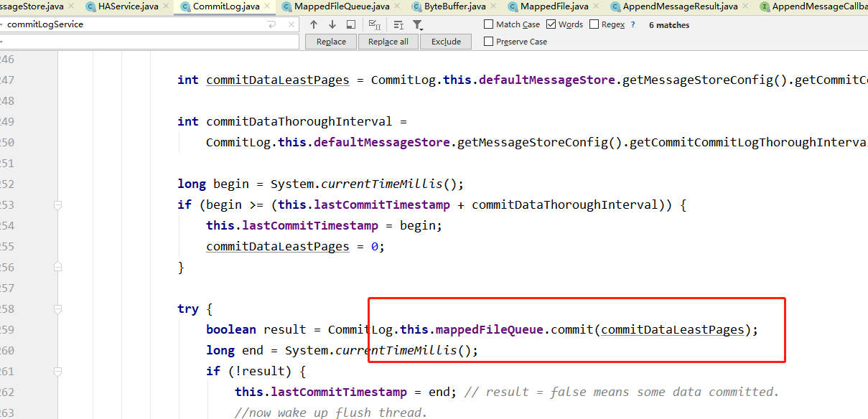Click the ByteBuffer.java class icon
Image resolution: width=868 pixels, height=419 pixels.
pos(417,6)
